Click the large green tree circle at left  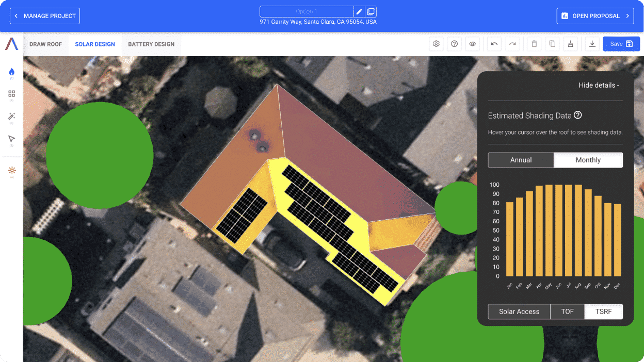(x=100, y=155)
